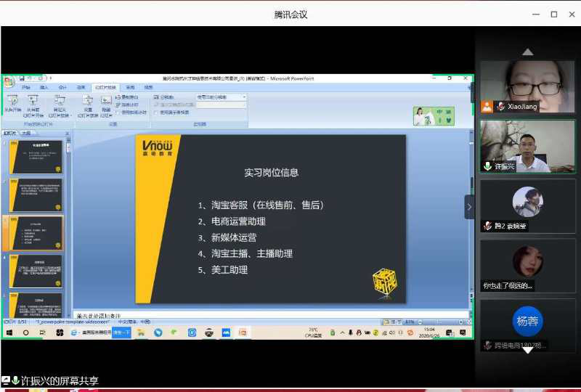Image resolution: width=581 pixels, height=392 pixels.
Task: Switch to Outline tab in slide pane
Action: coord(26,134)
